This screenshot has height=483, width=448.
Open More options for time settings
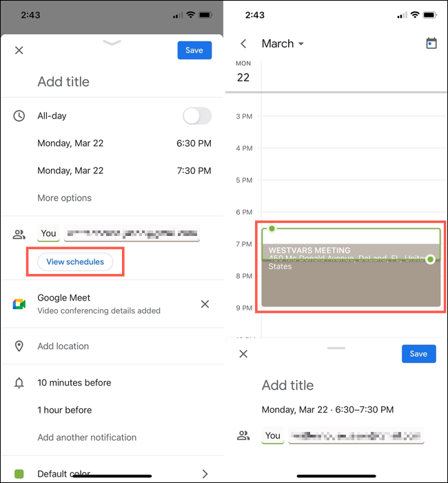pos(64,198)
